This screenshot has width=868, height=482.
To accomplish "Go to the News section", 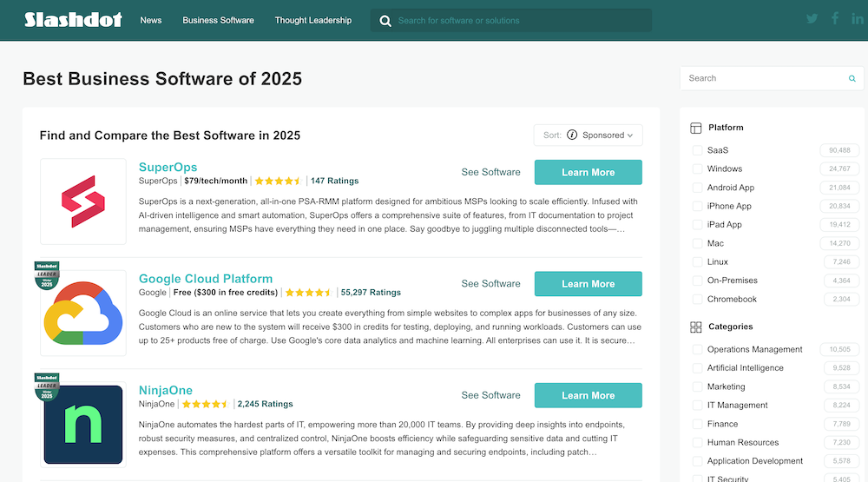I will (151, 20).
